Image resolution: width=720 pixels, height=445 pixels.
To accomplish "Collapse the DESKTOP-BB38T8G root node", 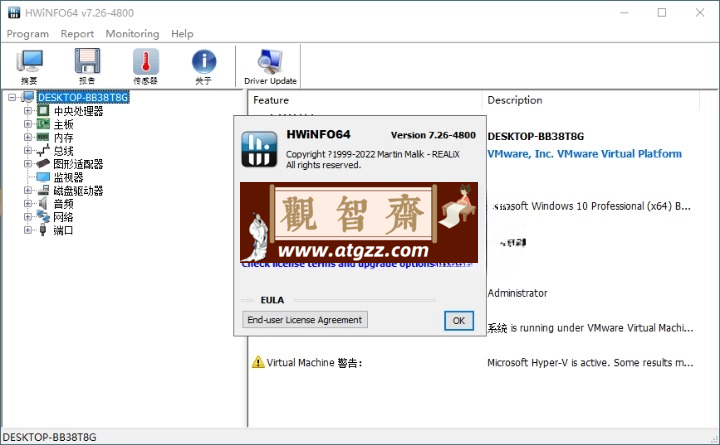I will pos(12,97).
